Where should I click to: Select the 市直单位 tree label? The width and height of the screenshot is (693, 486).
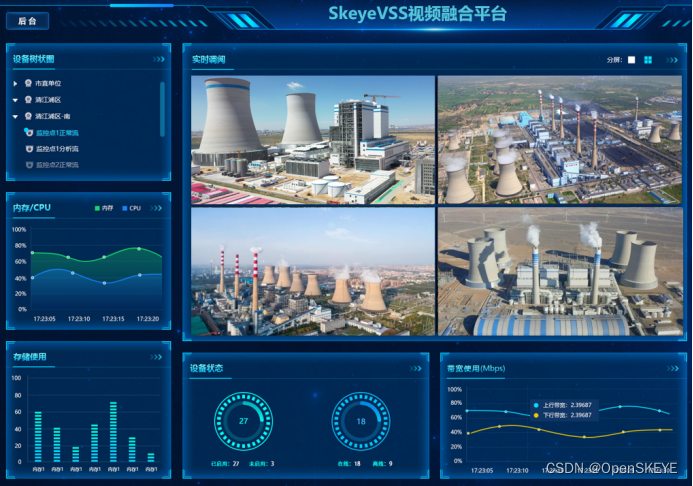tap(48, 83)
